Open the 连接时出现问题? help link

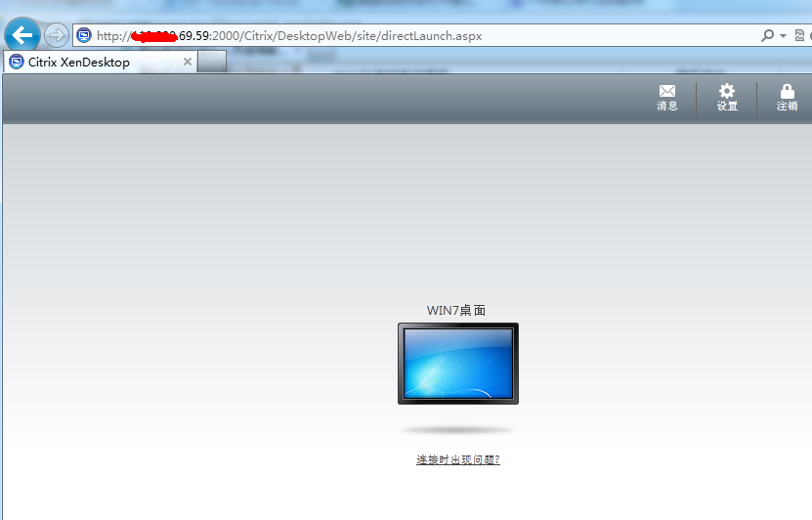[458, 459]
